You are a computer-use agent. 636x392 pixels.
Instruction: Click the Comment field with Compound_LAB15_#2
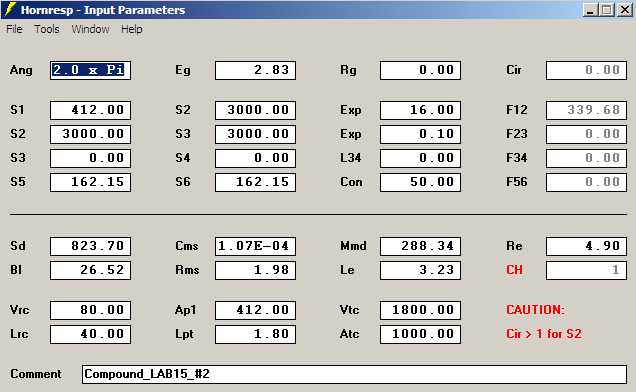point(354,374)
